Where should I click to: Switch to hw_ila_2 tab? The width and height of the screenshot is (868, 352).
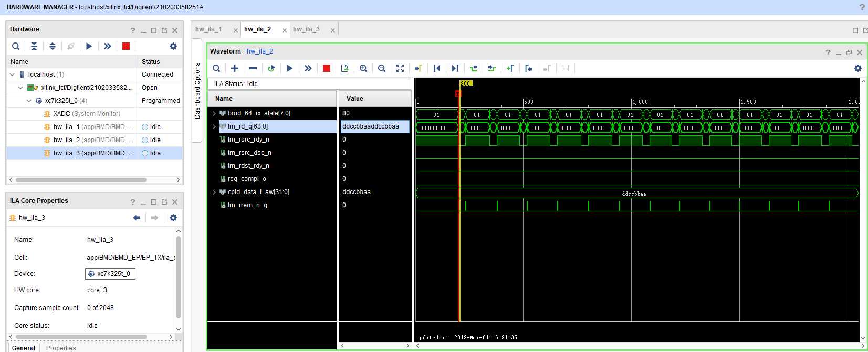coord(257,29)
